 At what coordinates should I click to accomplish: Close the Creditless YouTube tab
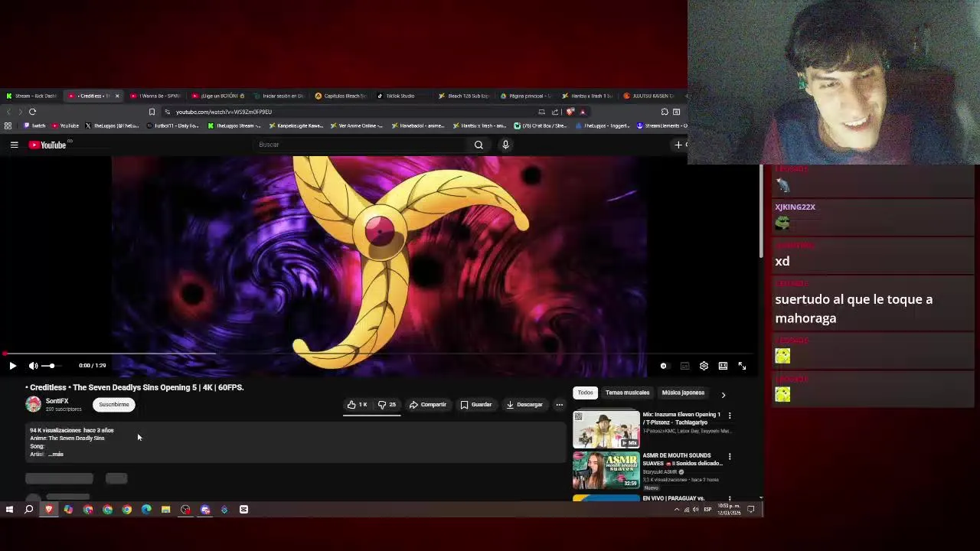click(117, 96)
